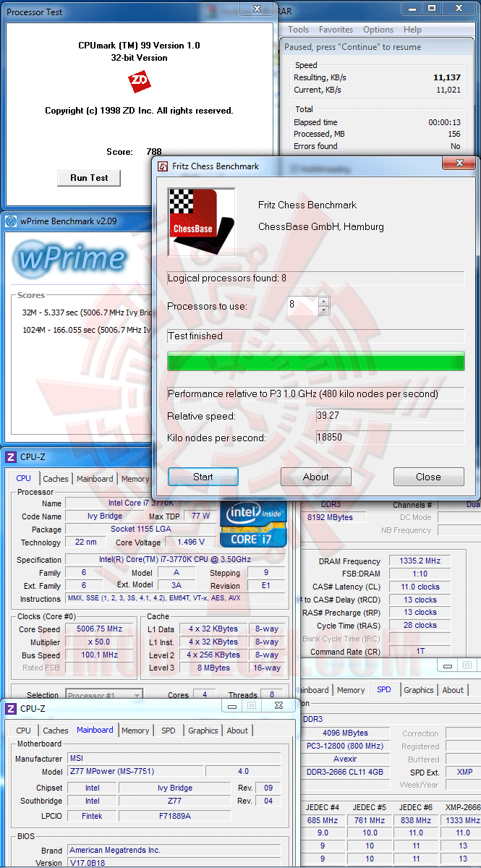The image size is (481, 868).
Task: Select Mainboard tab in upper CPU-Z window
Action: 95,479
